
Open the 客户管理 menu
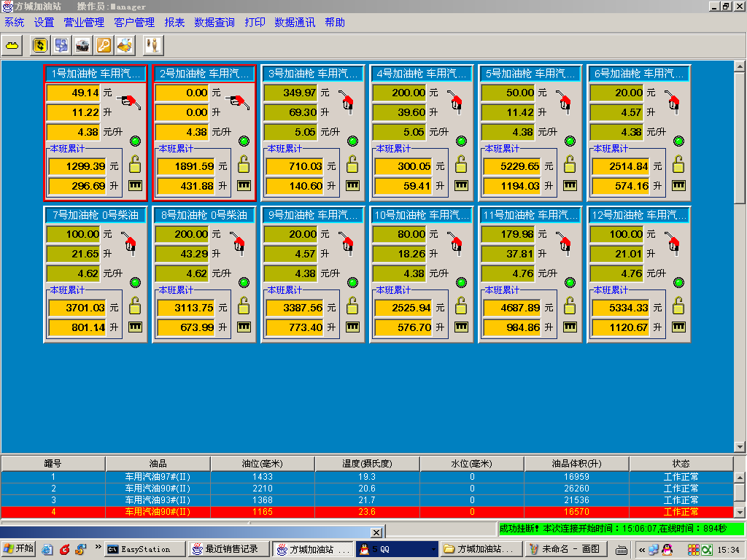click(x=134, y=23)
